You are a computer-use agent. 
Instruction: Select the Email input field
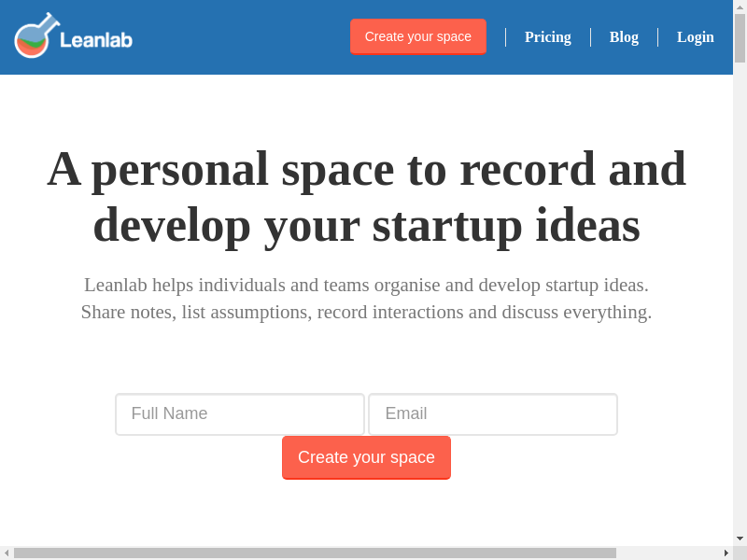tap(493, 413)
